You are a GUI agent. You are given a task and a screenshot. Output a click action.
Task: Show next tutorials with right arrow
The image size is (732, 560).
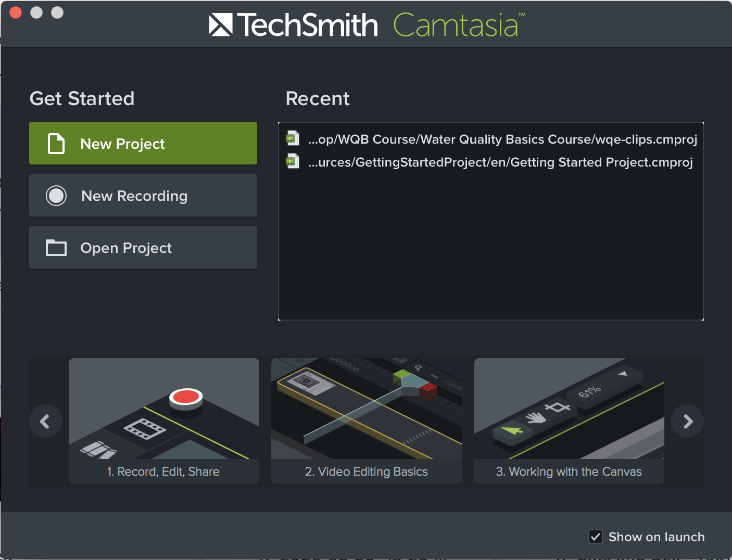[687, 421]
